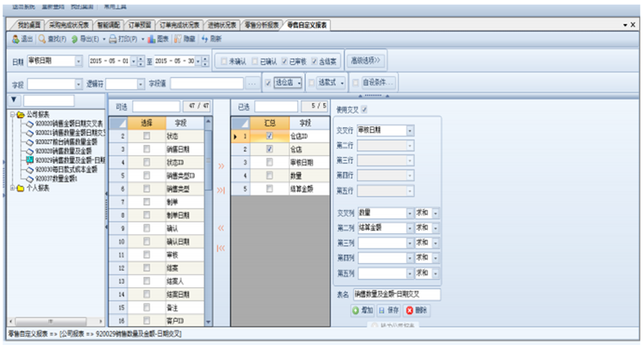Click the red 删除 (delete) button icon
Image resolution: width=644 pixels, height=345 pixels.
(x=410, y=310)
